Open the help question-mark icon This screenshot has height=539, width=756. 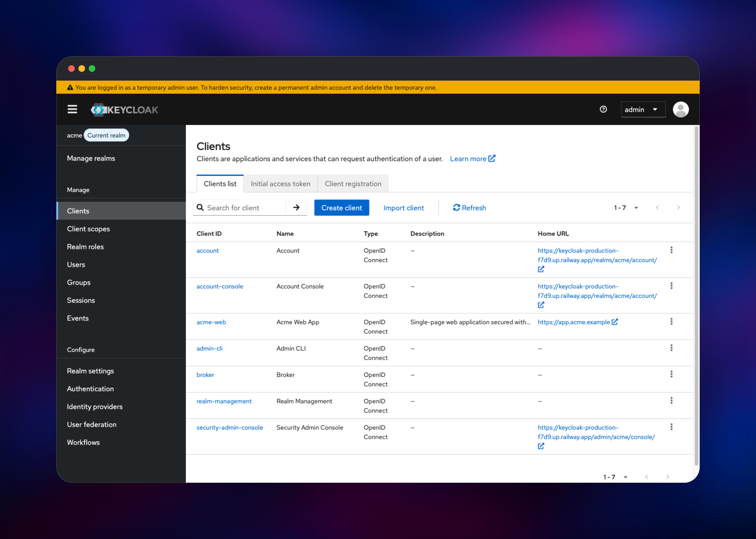coord(603,109)
